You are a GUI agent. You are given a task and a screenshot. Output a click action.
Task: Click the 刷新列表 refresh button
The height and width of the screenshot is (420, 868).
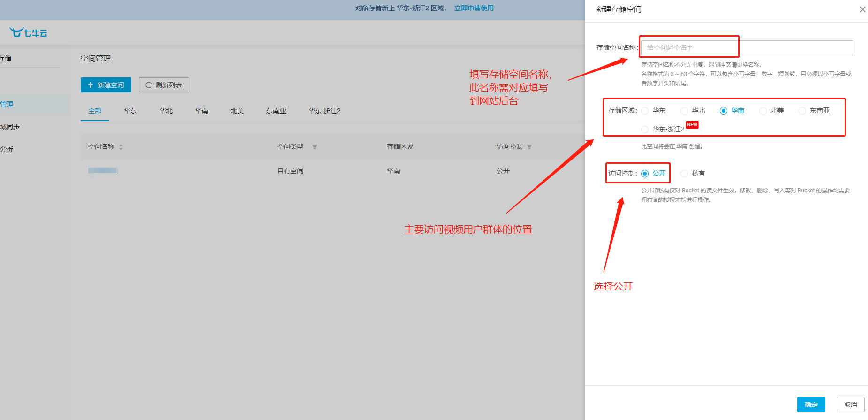[164, 85]
